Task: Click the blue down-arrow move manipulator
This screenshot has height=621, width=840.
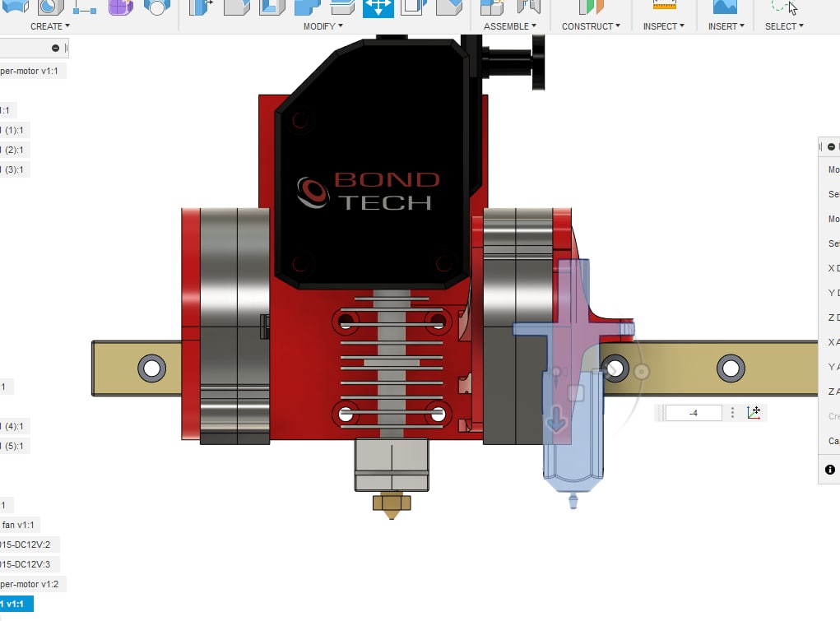Action: click(x=556, y=419)
